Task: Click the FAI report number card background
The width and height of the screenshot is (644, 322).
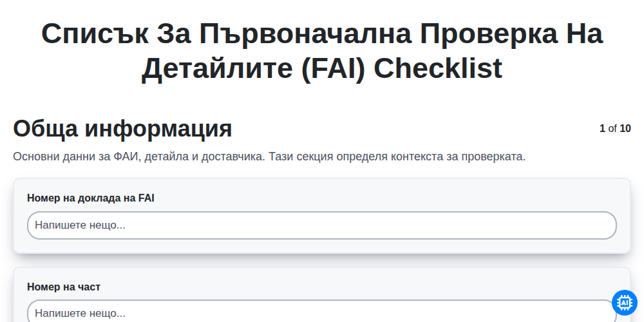Action: [322, 216]
